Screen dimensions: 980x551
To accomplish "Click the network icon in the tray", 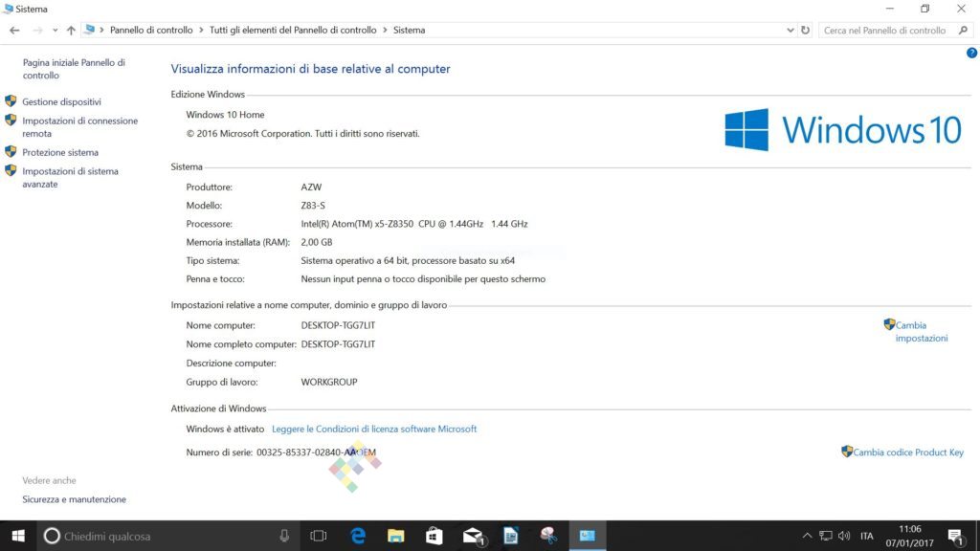I will tap(826, 536).
